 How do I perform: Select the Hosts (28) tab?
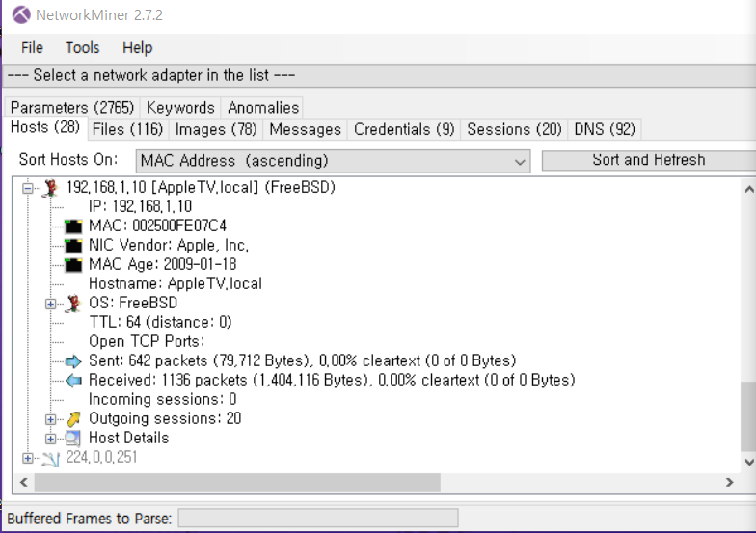click(x=45, y=127)
